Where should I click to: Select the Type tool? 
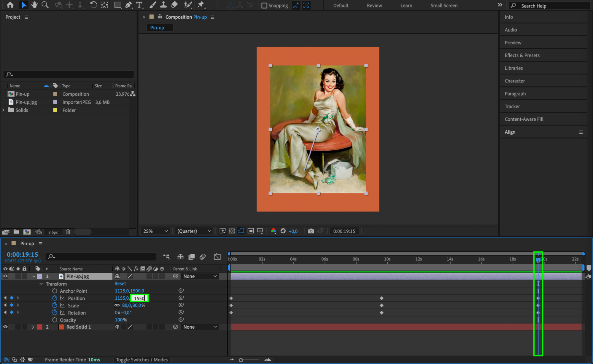tap(139, 5)
